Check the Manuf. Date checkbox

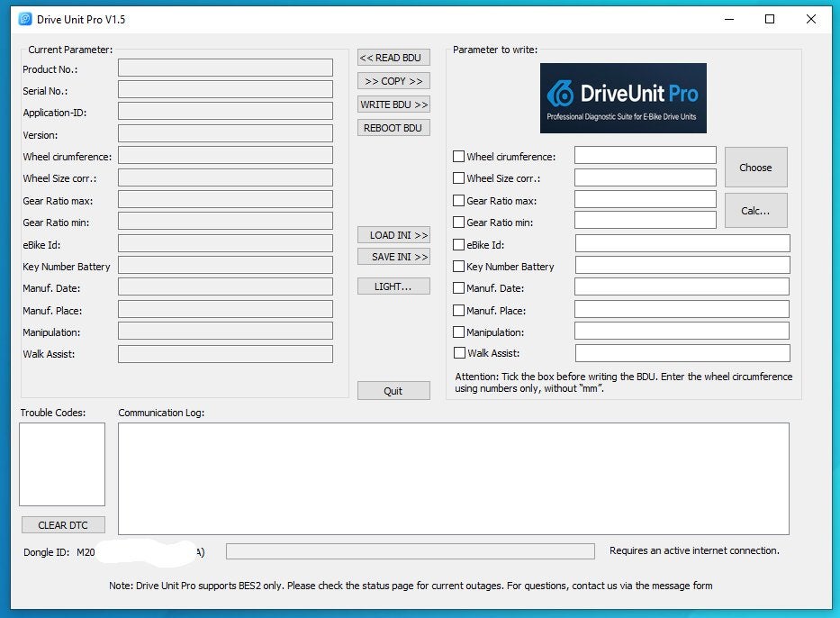[458, 287]
